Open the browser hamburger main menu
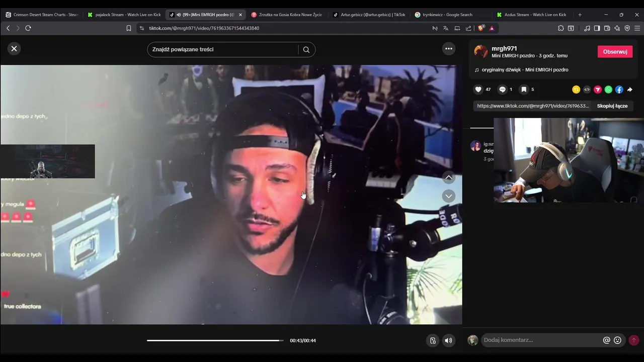This screenshot has height=362, width=644. [x=637, y=28]
